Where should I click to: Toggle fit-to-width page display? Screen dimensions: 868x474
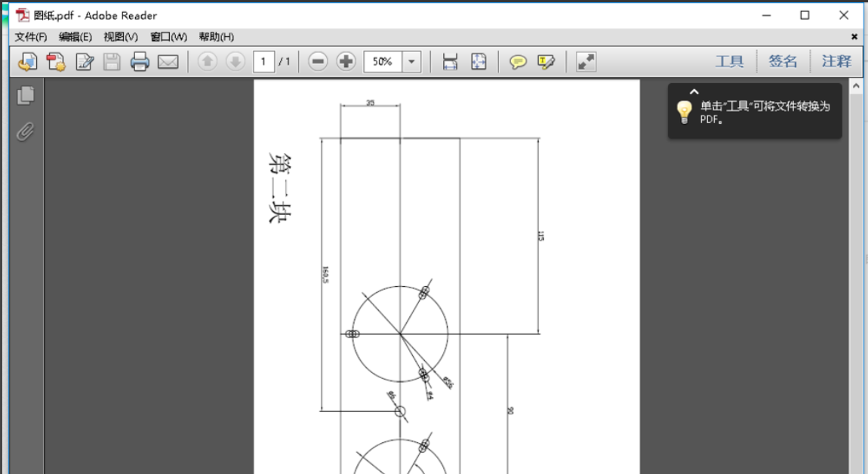pos(449,61)
